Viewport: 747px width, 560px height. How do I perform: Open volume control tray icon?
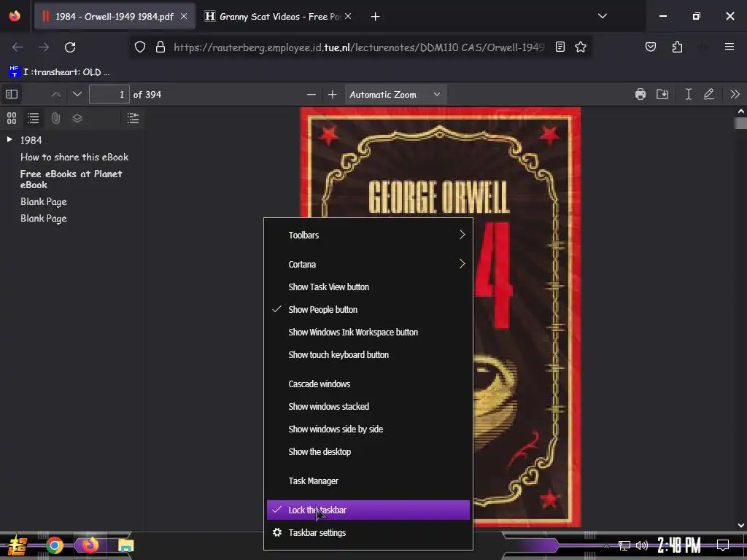point(642,545)
